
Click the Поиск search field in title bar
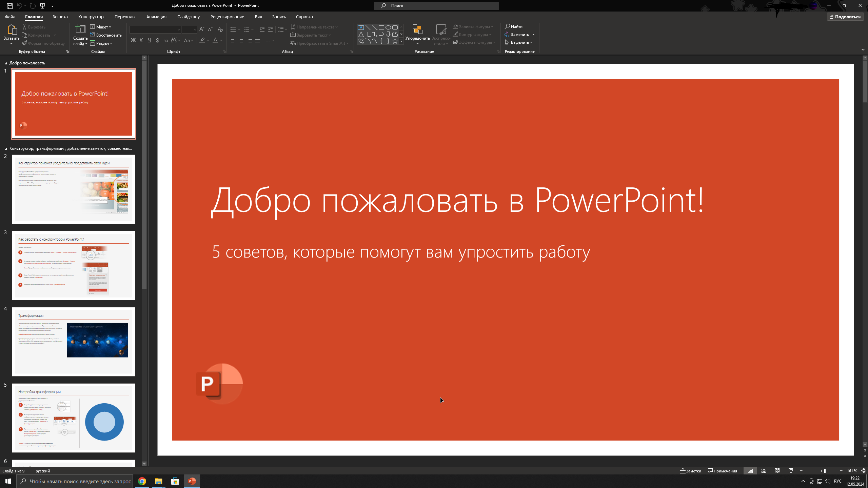[x=437, y=6]
